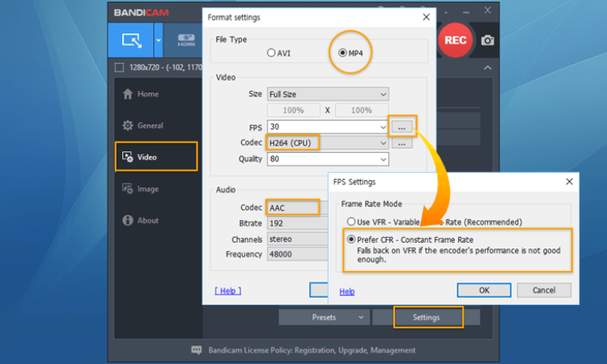Click the audio Codec AAC field
Image resolution: width=607 pixels, height=364 pixels.
[297, 208]
